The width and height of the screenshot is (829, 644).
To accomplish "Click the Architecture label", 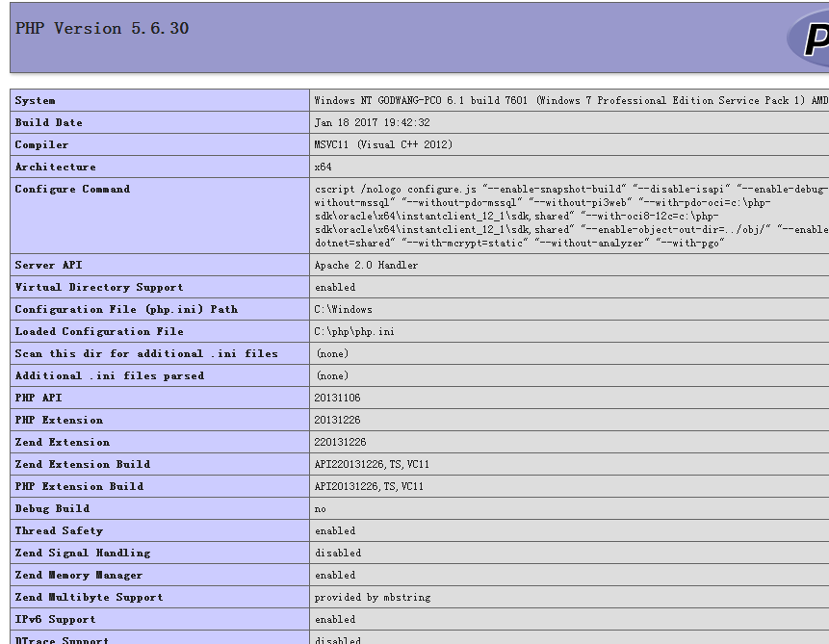I will (x=56, y=167).
